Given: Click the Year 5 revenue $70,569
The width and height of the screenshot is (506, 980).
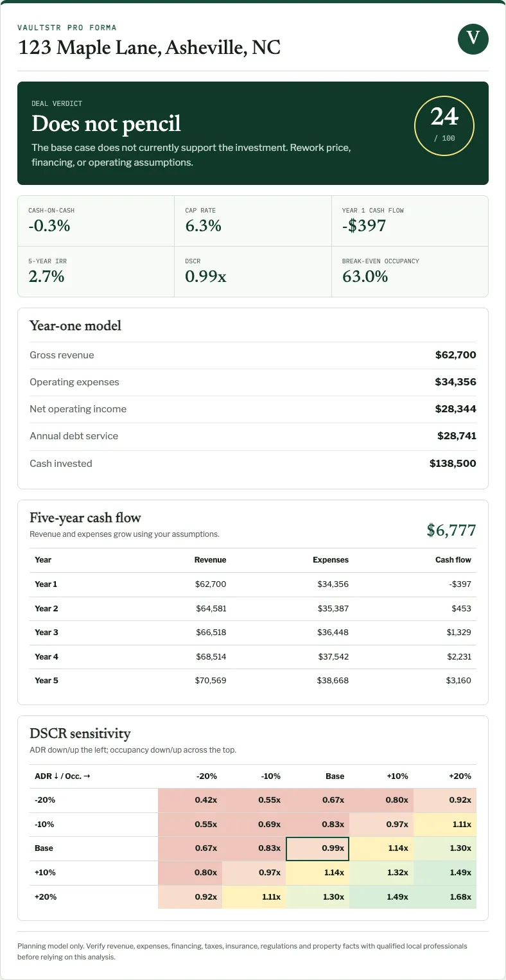Looking at the screenshot, I should 211,680.
